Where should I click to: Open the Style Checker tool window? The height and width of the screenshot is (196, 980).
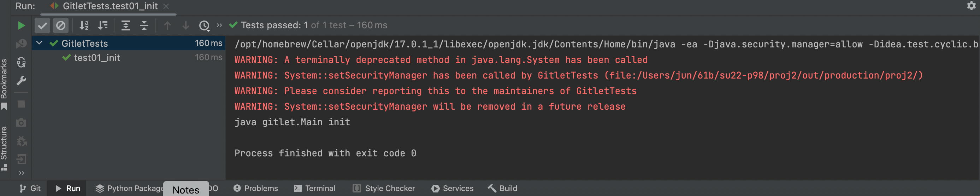[x=384, y=188]
